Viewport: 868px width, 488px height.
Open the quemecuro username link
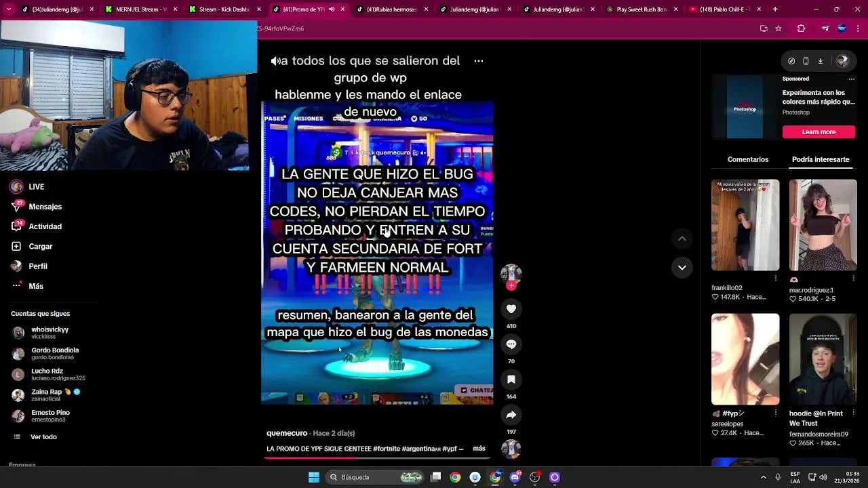pos(287,433)
